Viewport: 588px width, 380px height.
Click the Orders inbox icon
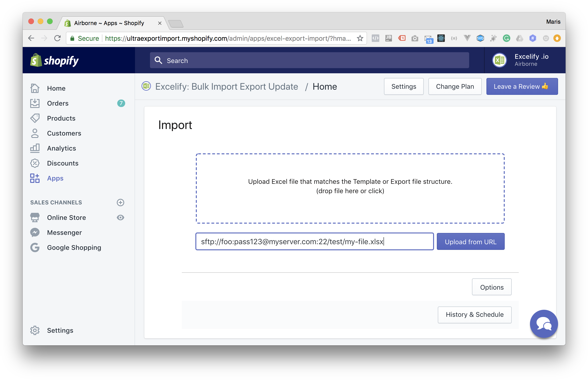pos(35,103)
